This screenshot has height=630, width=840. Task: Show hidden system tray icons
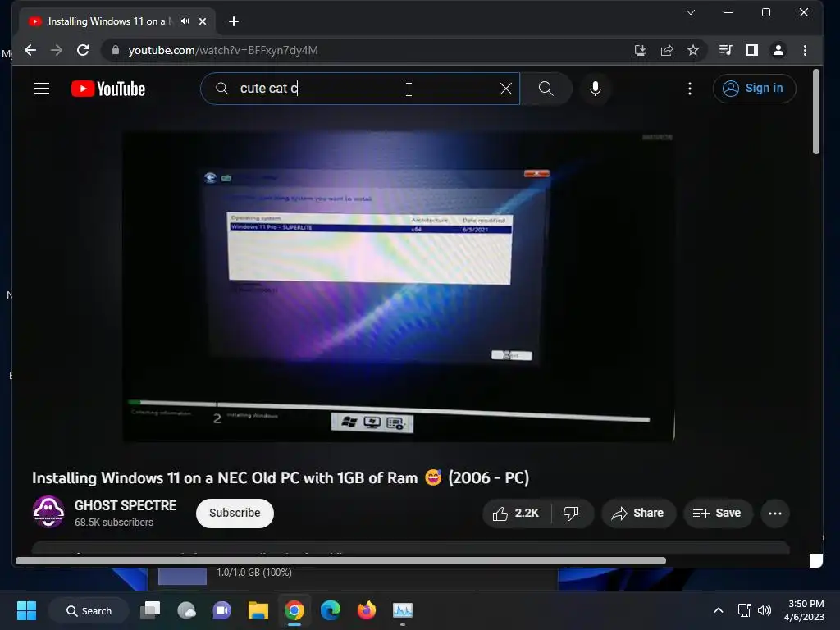point(719,610)
